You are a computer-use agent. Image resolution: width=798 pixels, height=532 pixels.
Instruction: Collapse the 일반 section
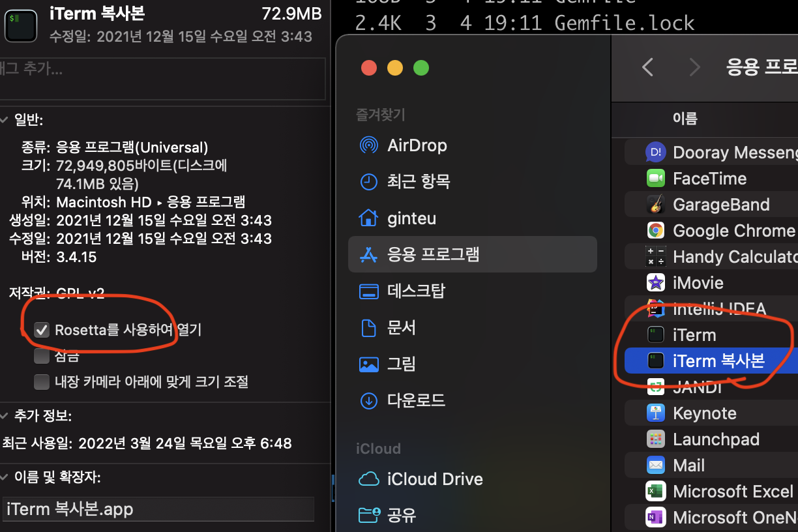coord(5,120)
